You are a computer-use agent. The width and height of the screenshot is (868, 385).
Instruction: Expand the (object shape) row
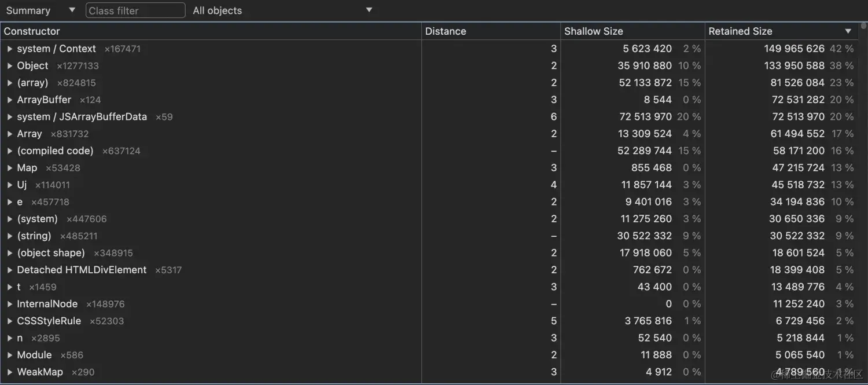10,253
